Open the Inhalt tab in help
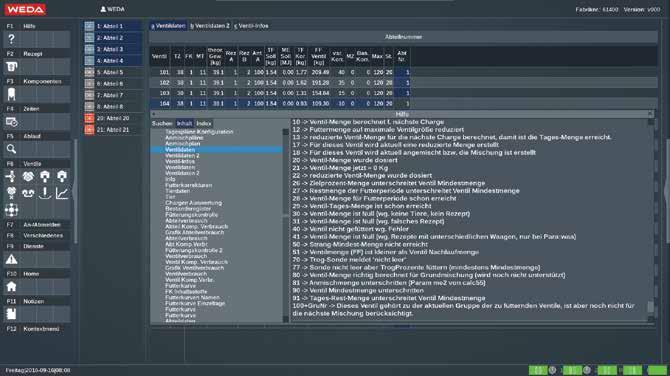 pyautogui.click(x=185, y=123)
